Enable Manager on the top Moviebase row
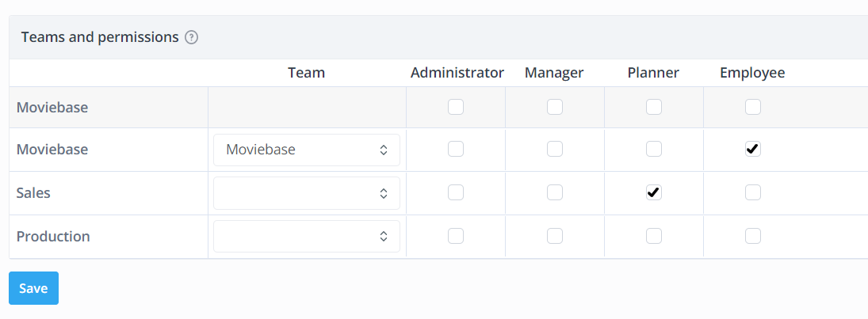Image resolution: width=868 pixels, height=319 pixels. tap(555, 107)
